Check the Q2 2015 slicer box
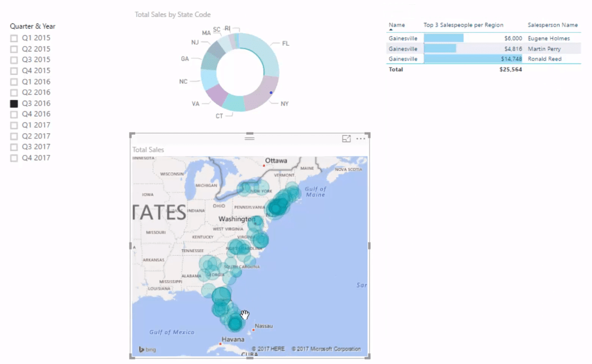This screenshot has height=364, width=592. pyautogui.click(x=14, y=49)
